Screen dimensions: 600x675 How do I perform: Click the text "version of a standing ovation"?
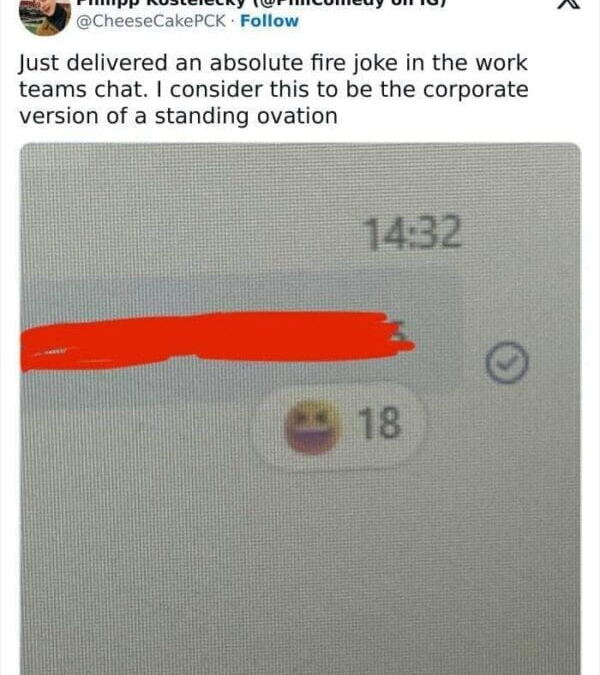point(178,117)
